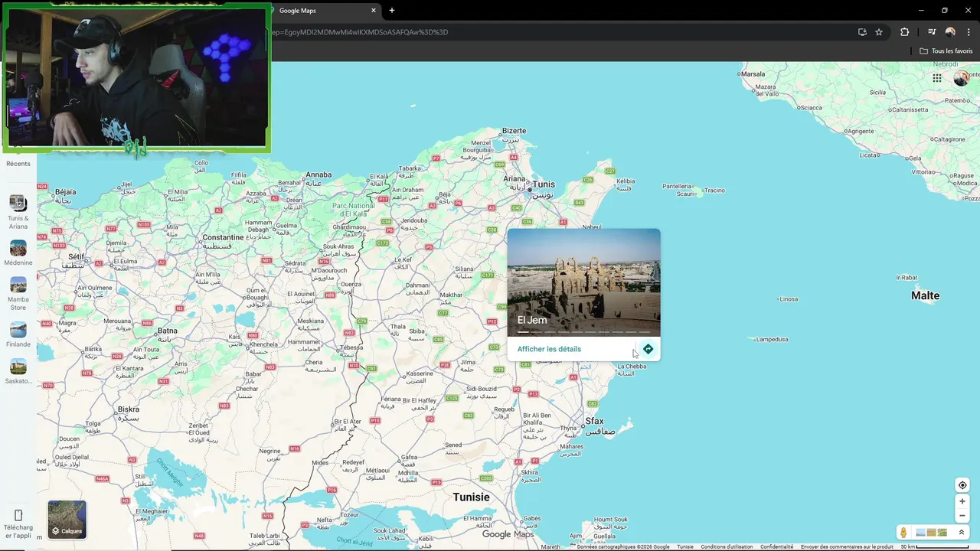
Task: Bookmark this page with the star icon
Action: tap(879, 32)
